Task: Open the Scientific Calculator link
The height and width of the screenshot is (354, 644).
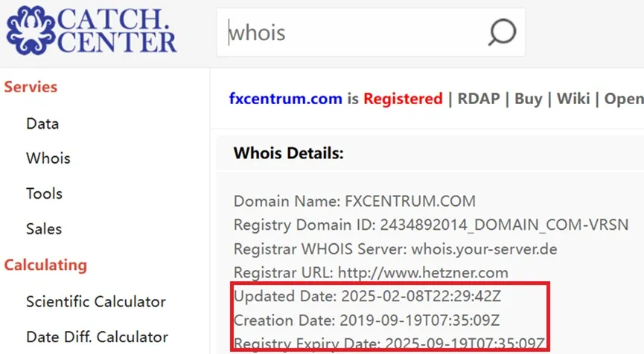Action: click(96, 301)
